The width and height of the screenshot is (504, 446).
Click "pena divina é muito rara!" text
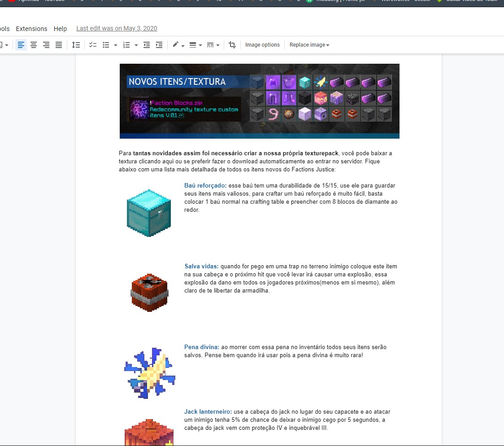(x=330, y=355)
